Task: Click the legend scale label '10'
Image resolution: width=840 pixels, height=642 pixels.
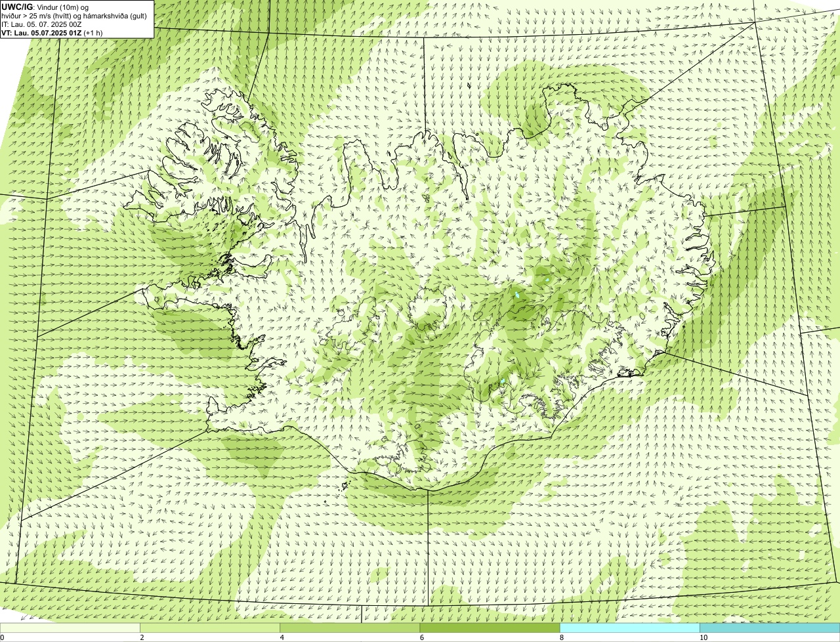Action: click(703, 637)
